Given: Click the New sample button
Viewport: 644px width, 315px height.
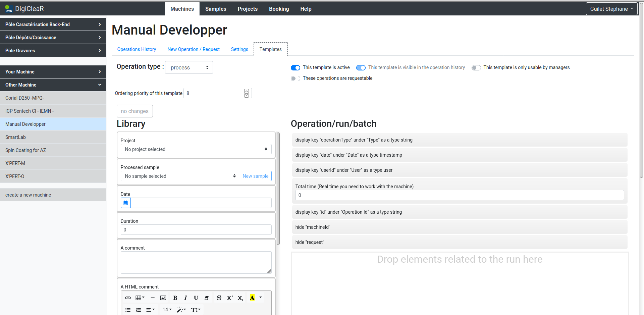Looking at the screenshot, I should 255,176.
